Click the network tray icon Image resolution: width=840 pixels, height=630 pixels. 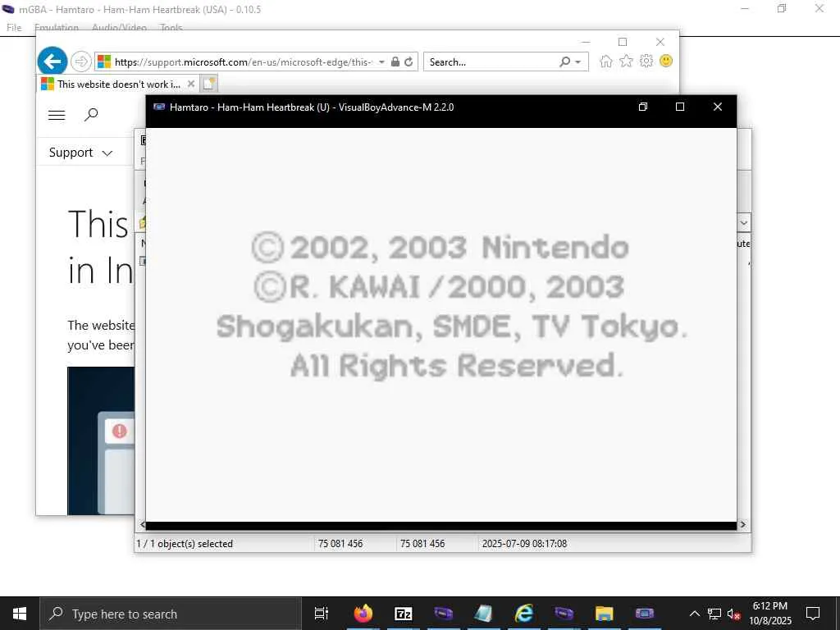tap(714, 614)
